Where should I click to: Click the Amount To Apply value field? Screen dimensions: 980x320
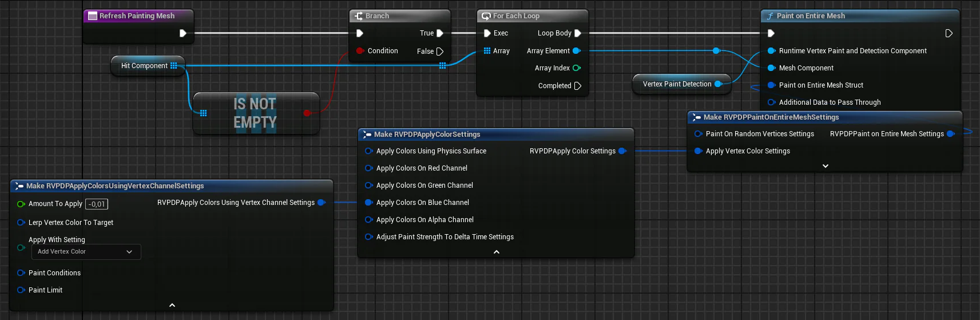click(x=97, y=204)
